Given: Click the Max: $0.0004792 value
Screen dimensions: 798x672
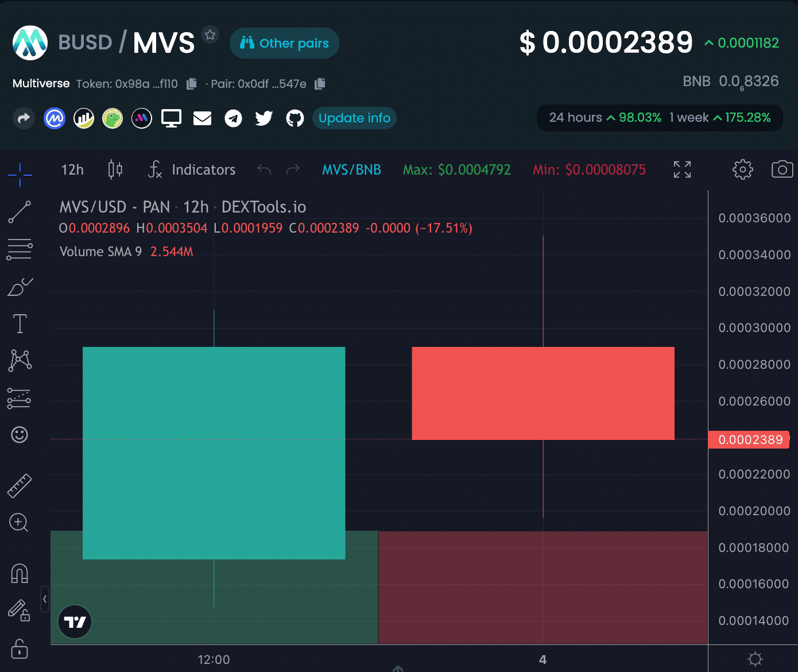Looking at the screenshot, I should (456, 170).
